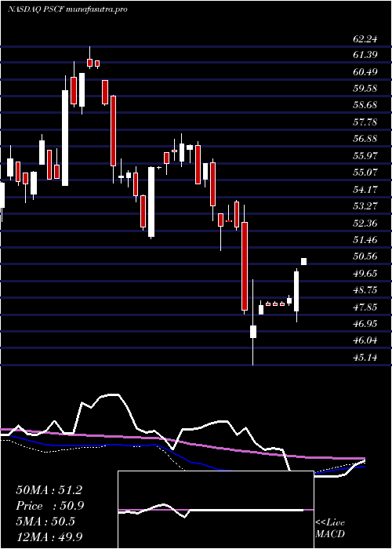Click the 48.75 price level label
392x549 pixels.
coord(365,290)
